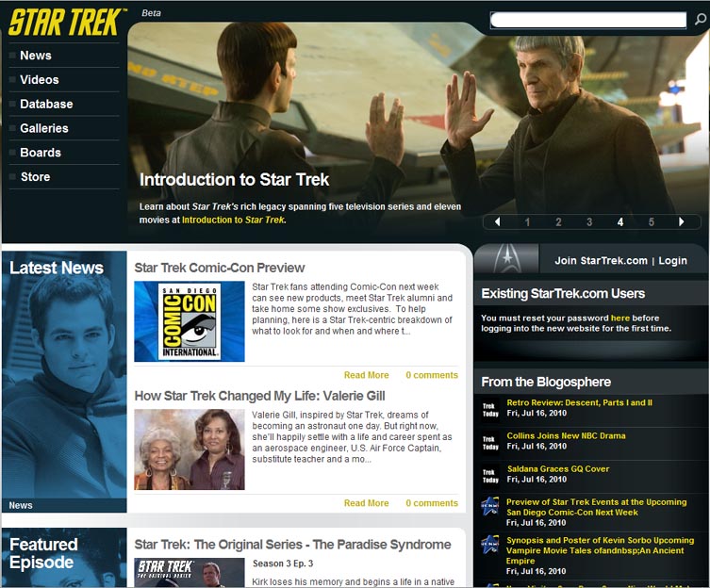The width and height of the screenshot is (710, 588).
Task: Select carousel slide 4
Action: [x=620, y=222]
